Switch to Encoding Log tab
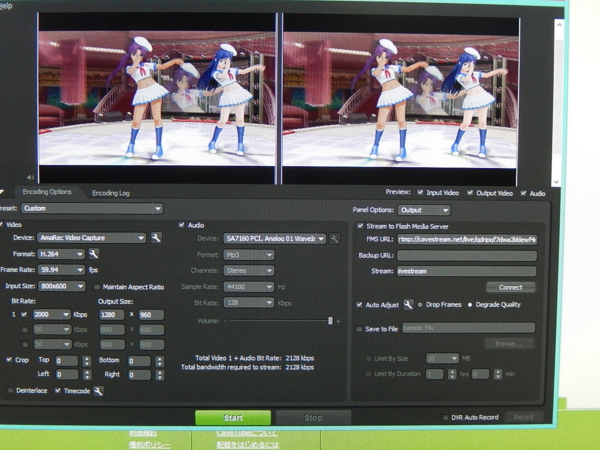Image resolution: width=600 pixels, height=450 pixels. [111, 193]
